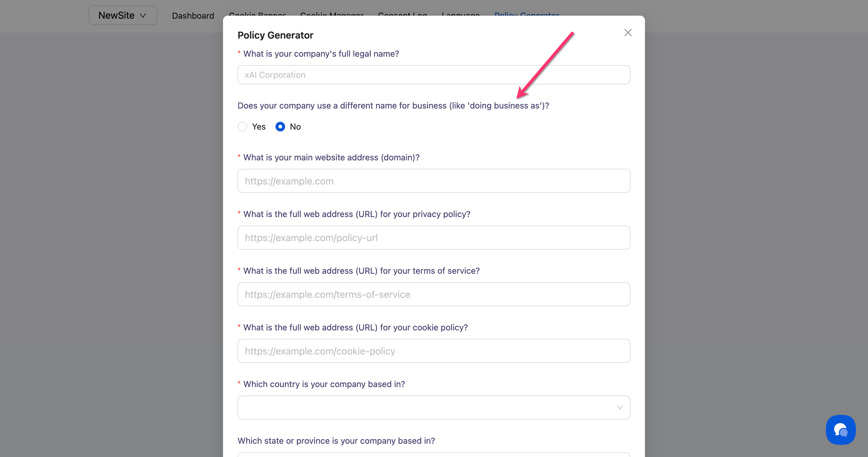Image resolution: width=868 pixels, height=457 pixels.
Task: Click the NewSite dropdown chevron
Action: (x=143, y=15)
